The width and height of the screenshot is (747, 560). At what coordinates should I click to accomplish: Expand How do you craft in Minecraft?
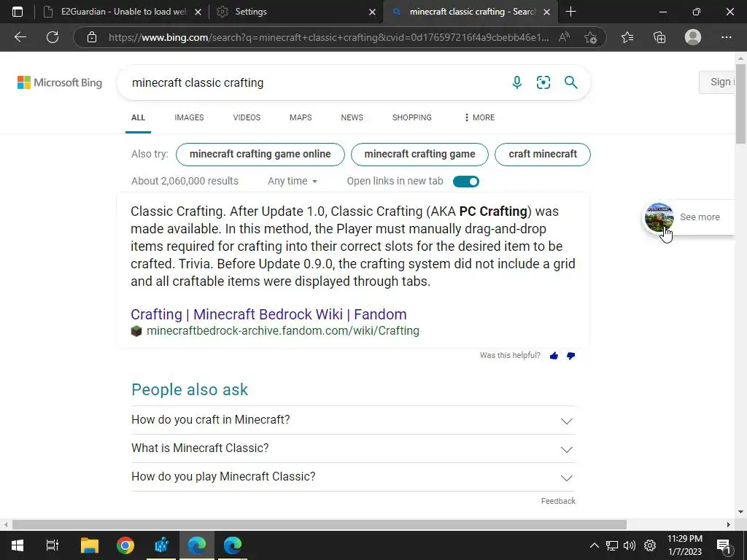(x=353, y=420)
